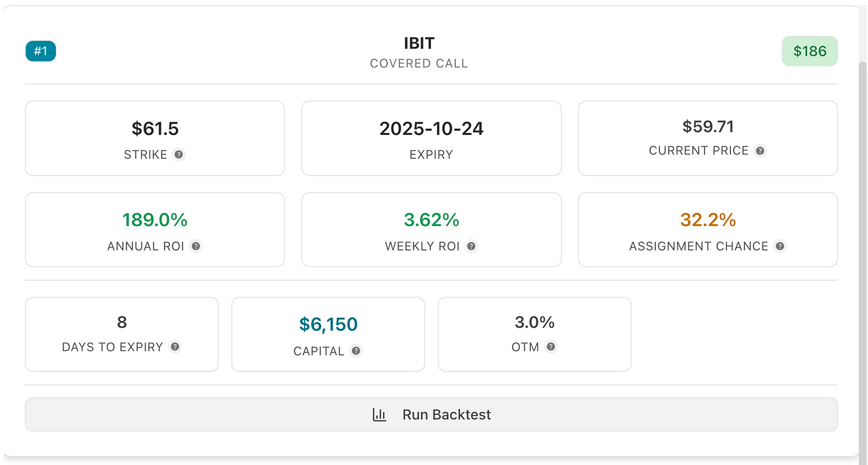Click the help icon beside STRIKE
Screen dimensions: 868x465
coord(179,154)
